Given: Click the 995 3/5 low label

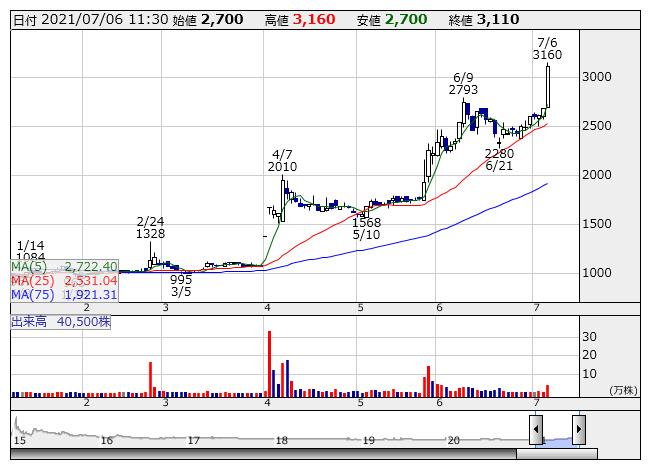Looking at the screenshot, I should point(181,286).
